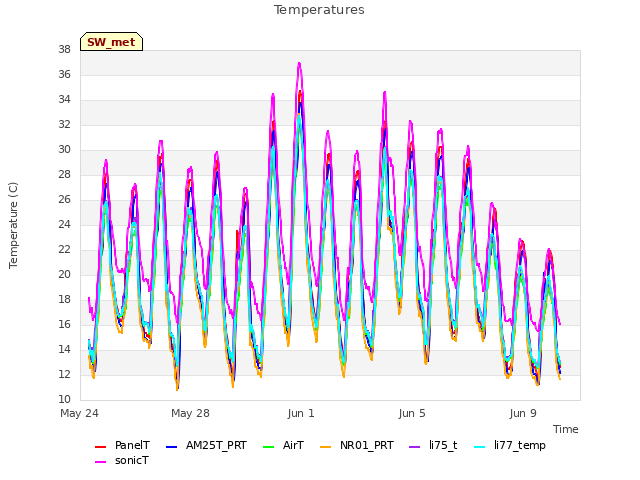
Task: Click the cyan li77_temp legend swatch
Action: point(480,447)
